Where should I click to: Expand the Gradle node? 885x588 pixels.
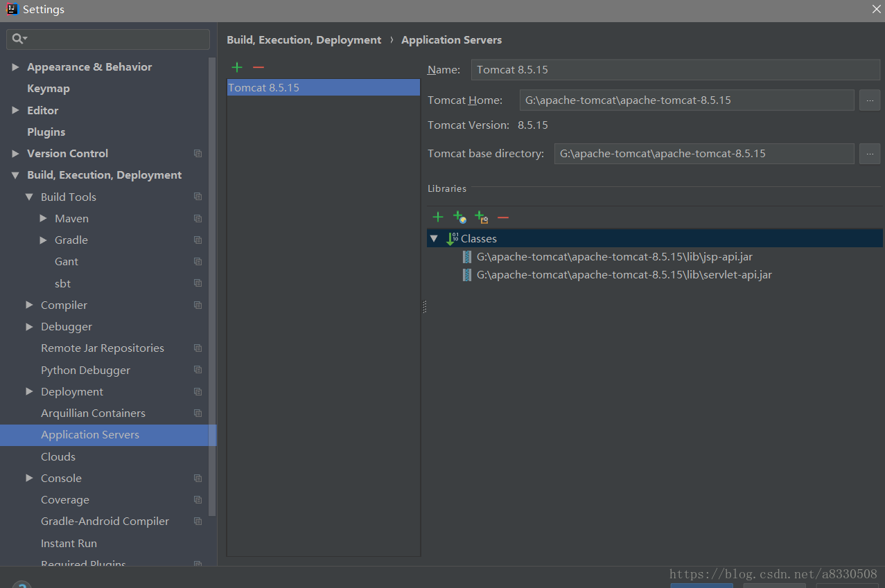tap(43, 240)
